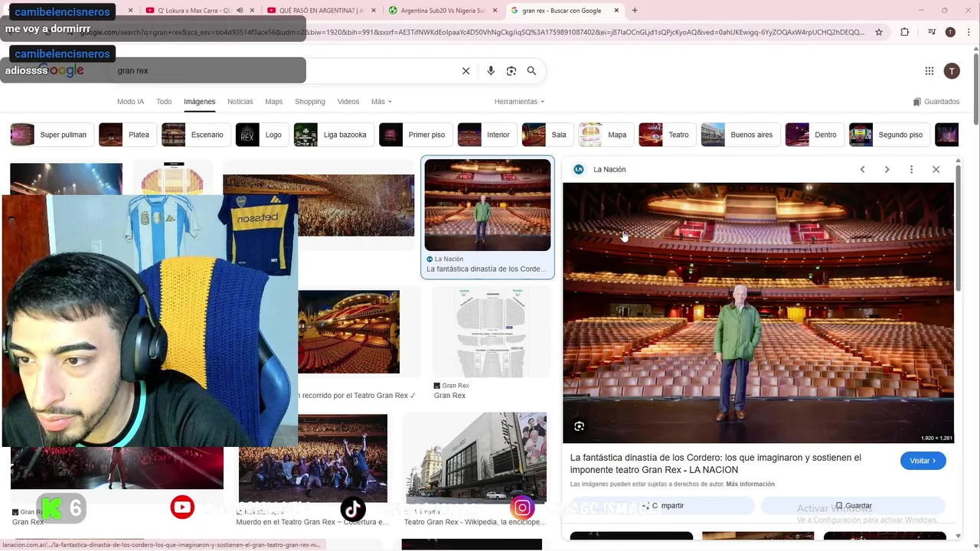The image size is (980, 551).
Task: Open the Teatro Gran Rex Wikipedia building thumbnail
Action: coord(475,458)
